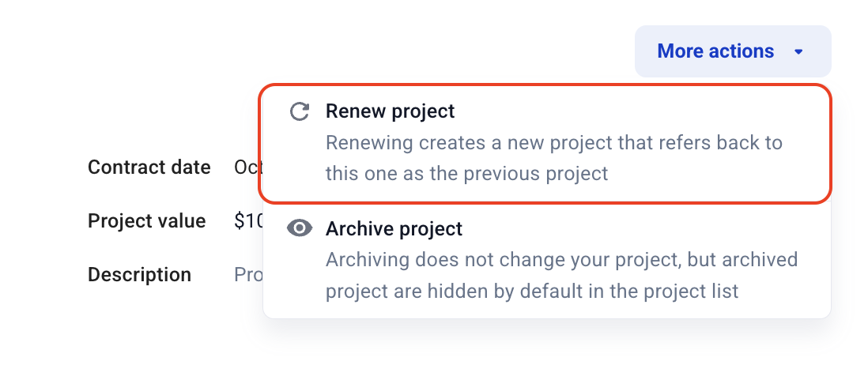Click the circular arrow Renew icon

click(300, 111)
